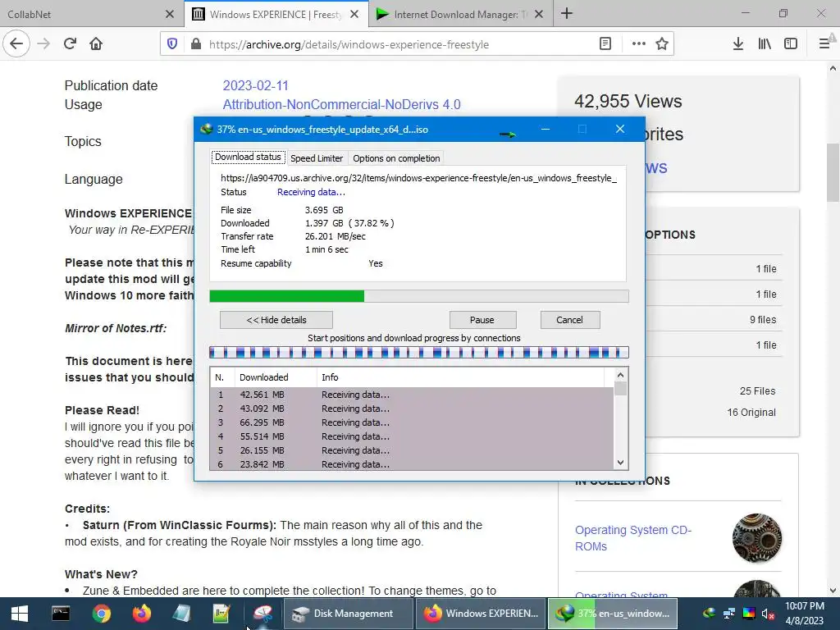The image size is (840, 630).
Task: Open the Firefox library icon
Action: (x=765, y=44)
